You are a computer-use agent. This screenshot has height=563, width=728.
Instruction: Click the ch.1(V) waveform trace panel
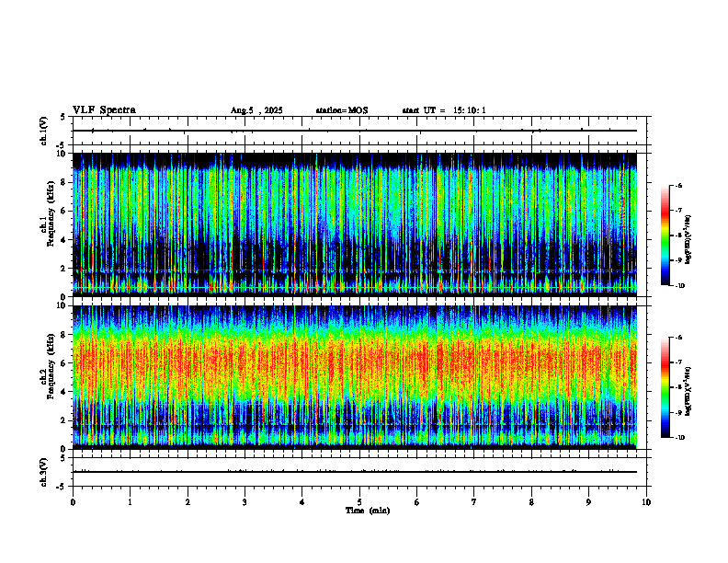click(x=359, y=131)
